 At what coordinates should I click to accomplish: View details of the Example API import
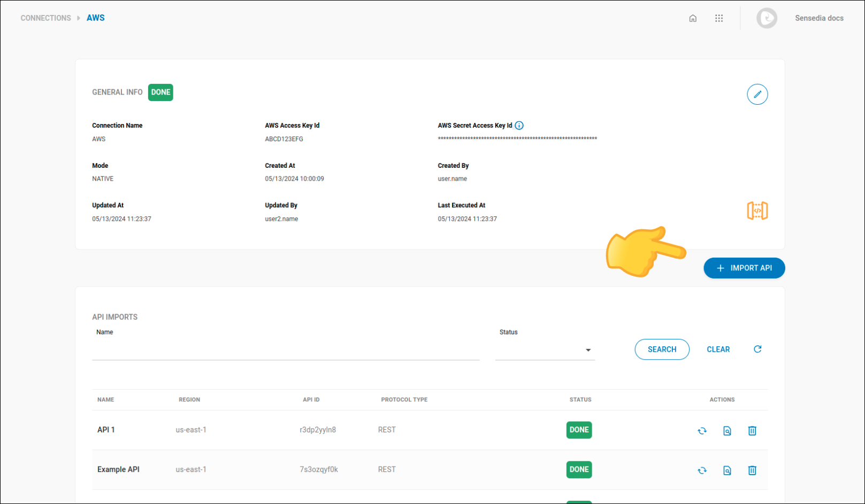[x=726, y=470]
